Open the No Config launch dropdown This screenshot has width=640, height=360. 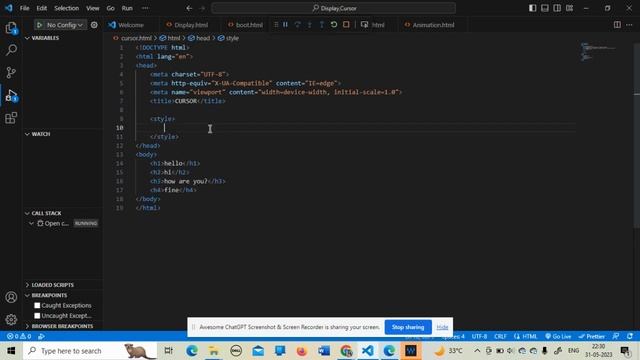(x=64, y=25)
